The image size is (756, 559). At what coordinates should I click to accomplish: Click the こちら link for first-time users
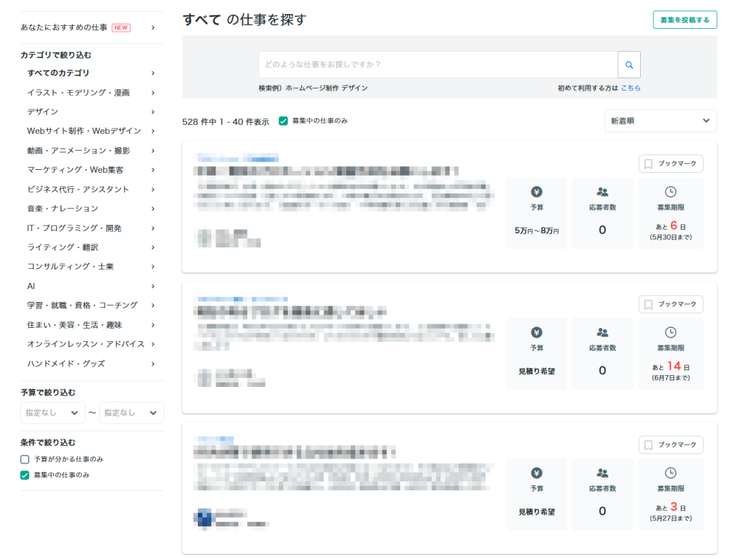coord(630,88)
